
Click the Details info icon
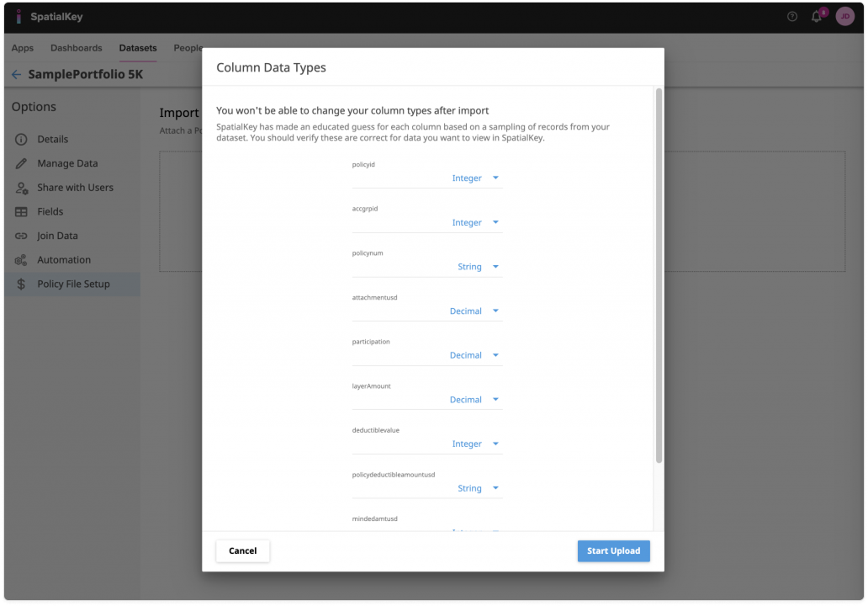21,140
